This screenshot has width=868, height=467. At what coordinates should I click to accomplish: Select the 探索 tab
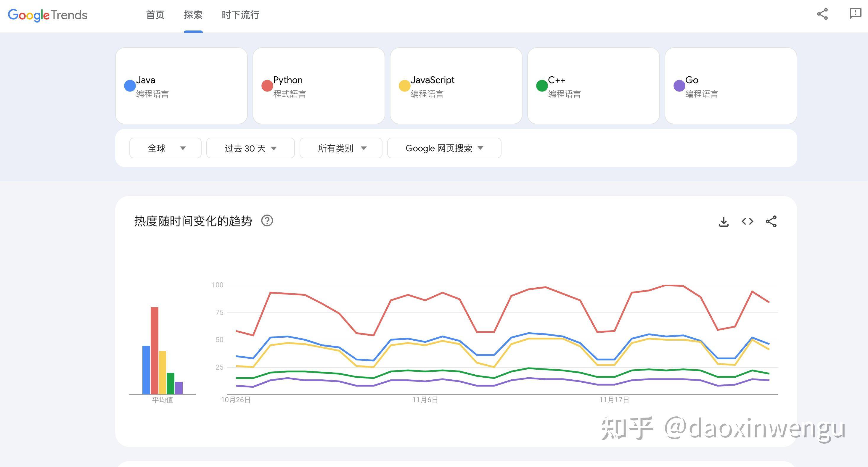193,15
